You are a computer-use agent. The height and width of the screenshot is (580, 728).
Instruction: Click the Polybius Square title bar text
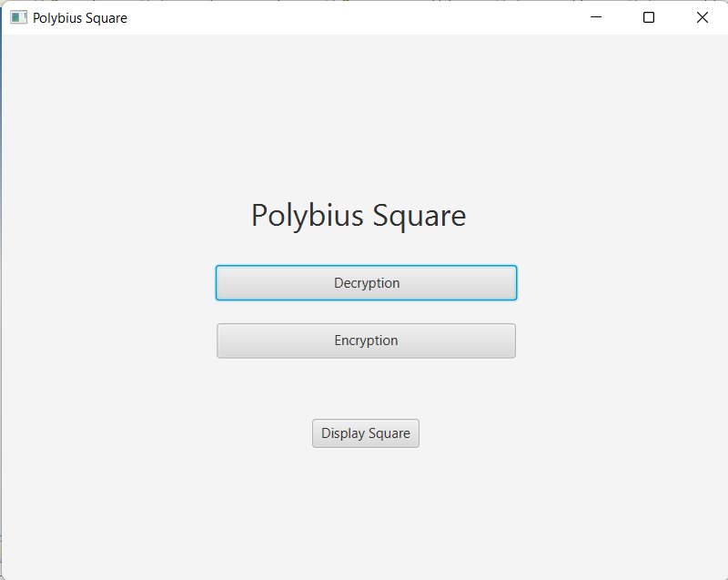click(x=79, y=17)
